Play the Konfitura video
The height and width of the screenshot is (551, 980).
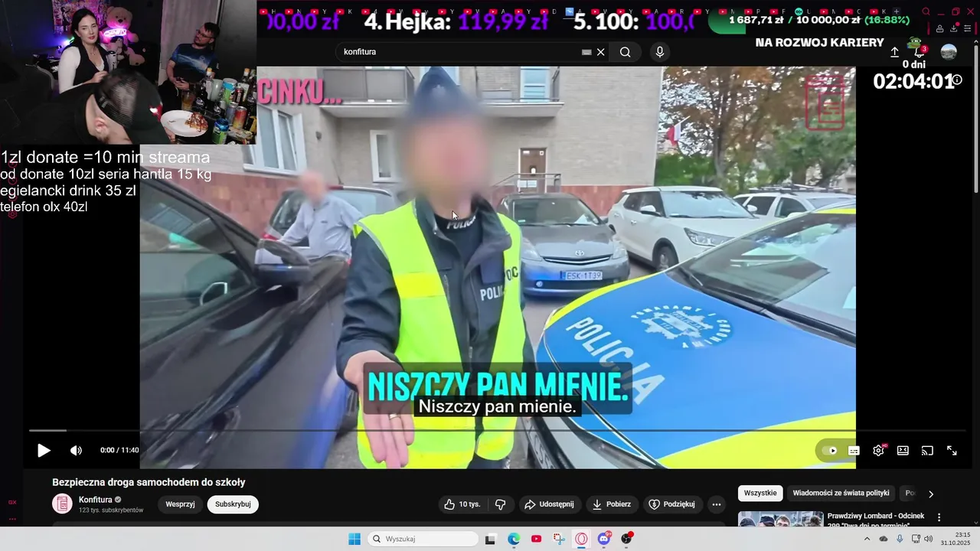pyautogui.click(x=44, y=451)
